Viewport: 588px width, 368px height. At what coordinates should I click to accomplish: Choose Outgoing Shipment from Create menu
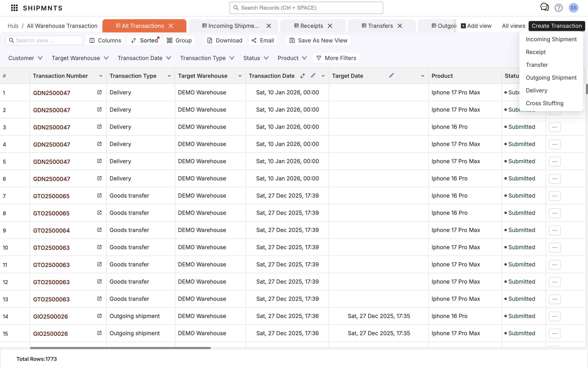[551, 78]
